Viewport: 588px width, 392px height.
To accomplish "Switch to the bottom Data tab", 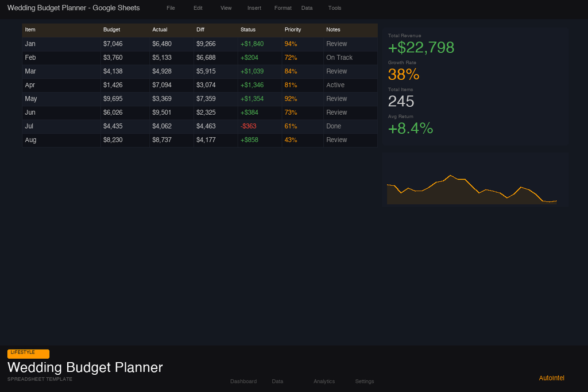I will click(x=277, y=381).
